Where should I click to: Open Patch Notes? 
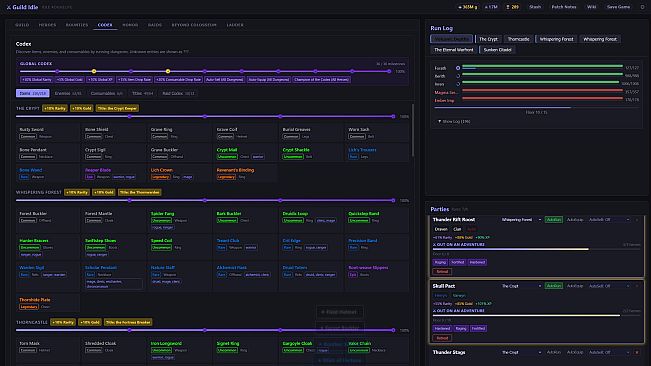pyautogui.click(x=563, y=7)
